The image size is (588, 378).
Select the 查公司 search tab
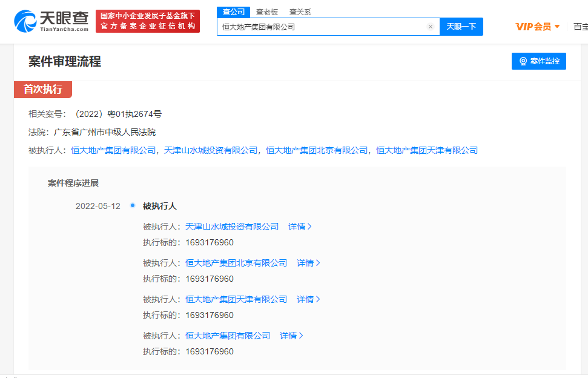coord(233,12)
